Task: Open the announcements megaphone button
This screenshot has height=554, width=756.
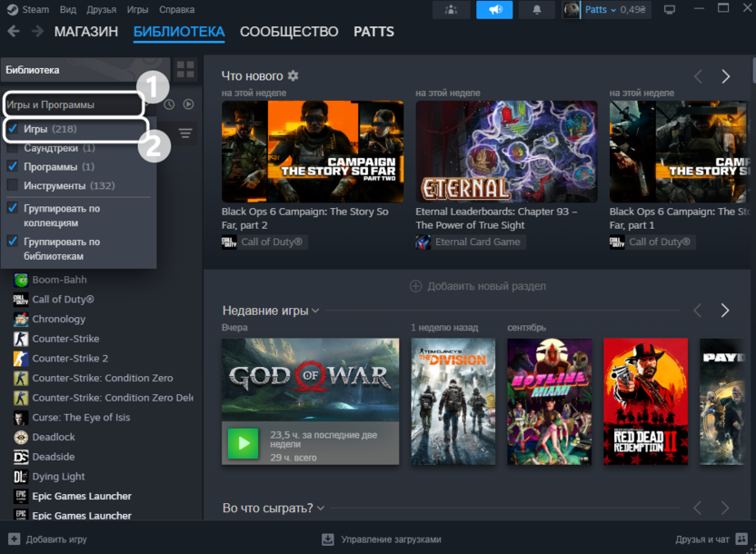Action: point(494,10)
